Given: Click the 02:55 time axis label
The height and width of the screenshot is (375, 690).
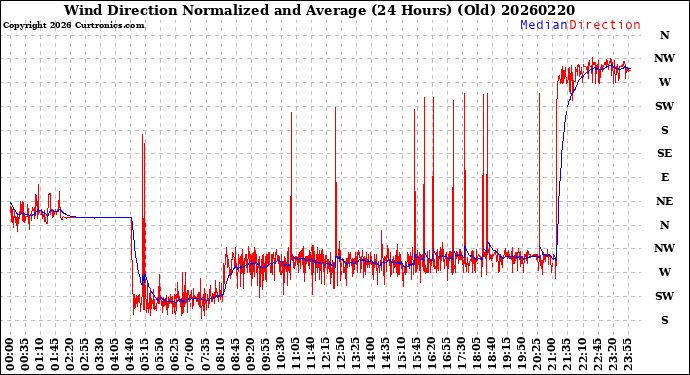Looking at the screenshot, I should [x=85, y=355].
